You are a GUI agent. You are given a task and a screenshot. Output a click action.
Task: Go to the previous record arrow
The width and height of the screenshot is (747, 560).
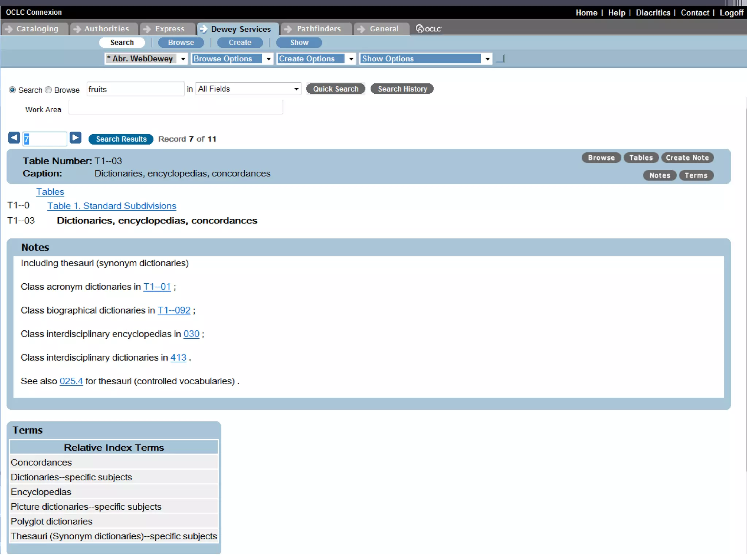[x=14, y=138]
